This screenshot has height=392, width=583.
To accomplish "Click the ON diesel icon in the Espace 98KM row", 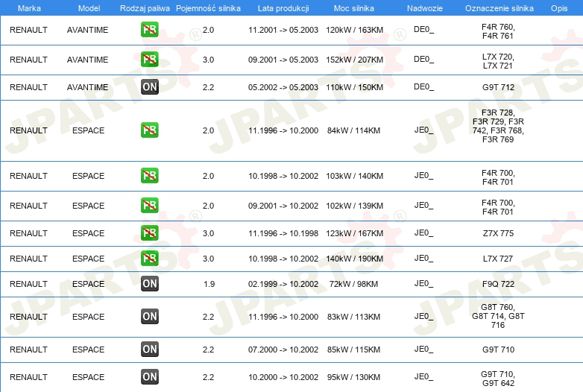I will click(x=150, y=283).
